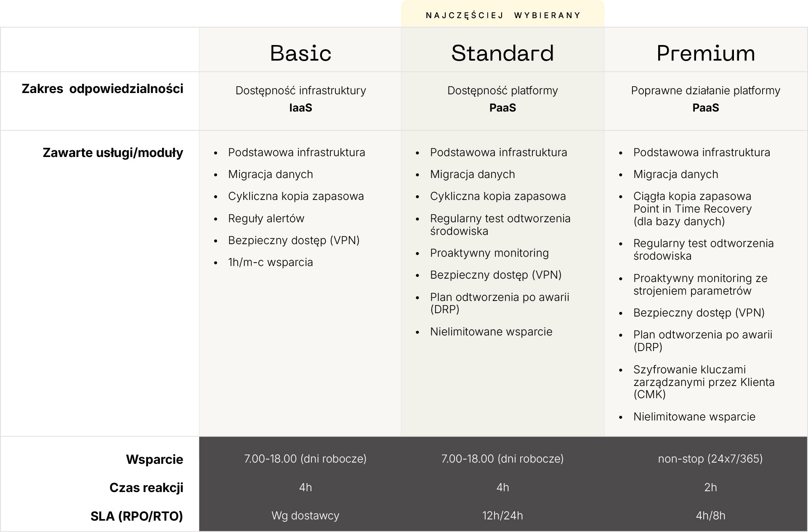Click Reguły alertów item in Basic
The height and width of the screenshot is (532, 808).
click(266, 218)
